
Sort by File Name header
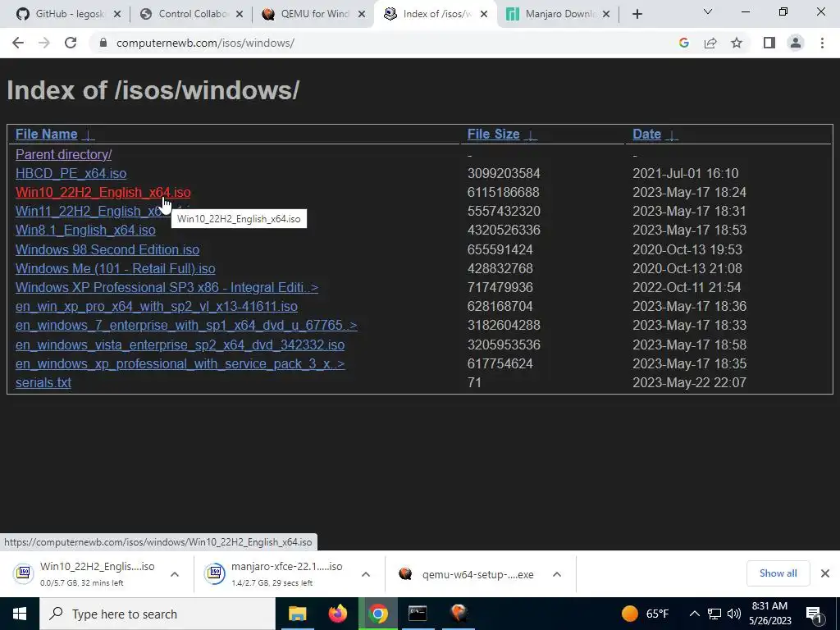pos(47,134)
